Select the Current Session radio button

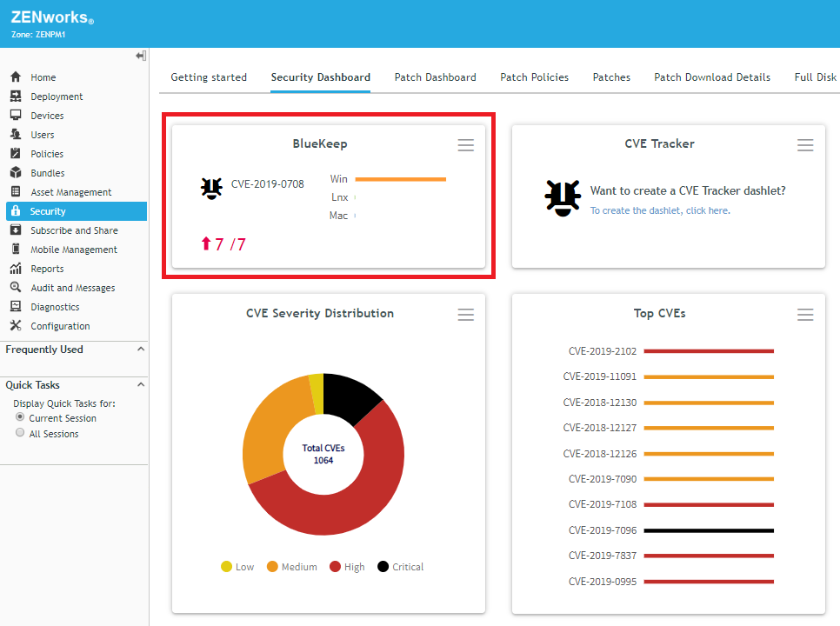click(20, 417)
